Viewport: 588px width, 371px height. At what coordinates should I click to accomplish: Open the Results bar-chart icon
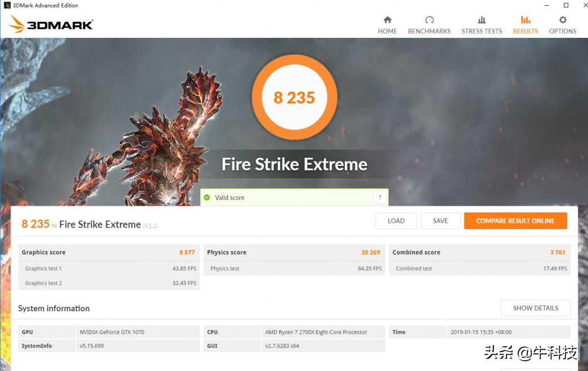525,19
